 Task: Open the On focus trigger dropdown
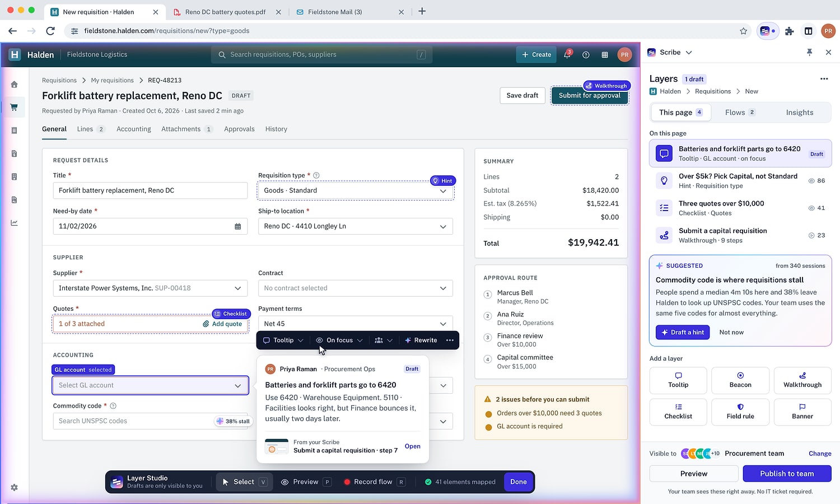click(339, 340)
